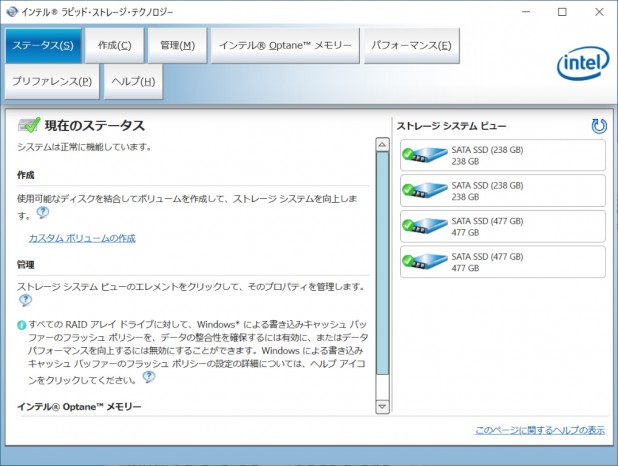Open このページに関するヘルプの表示 link
The image size is (618, 466).
coord(540,430)
